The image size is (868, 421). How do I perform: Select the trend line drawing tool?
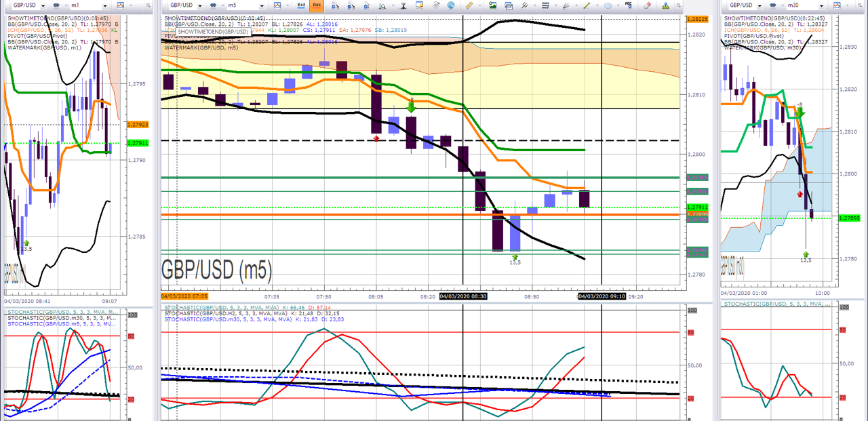click(x=587, y=5)
